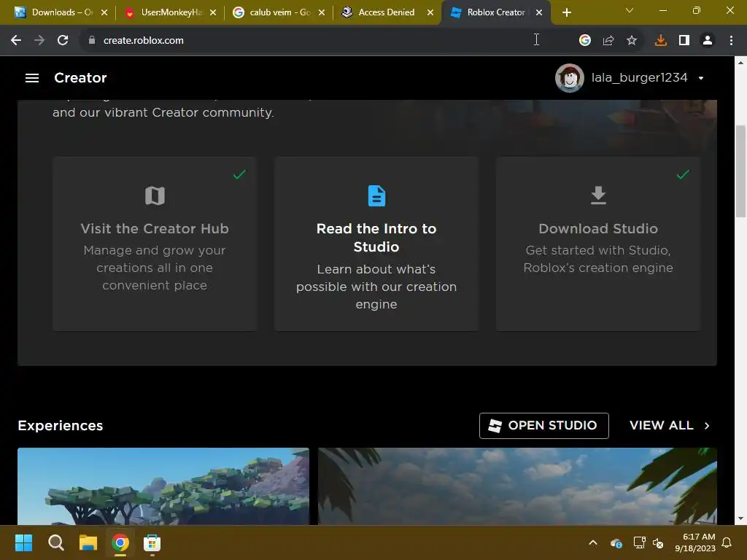Screen dimensions: 747x560
Task: Click the scrollbar up arrow
Action: pos(741,62)
